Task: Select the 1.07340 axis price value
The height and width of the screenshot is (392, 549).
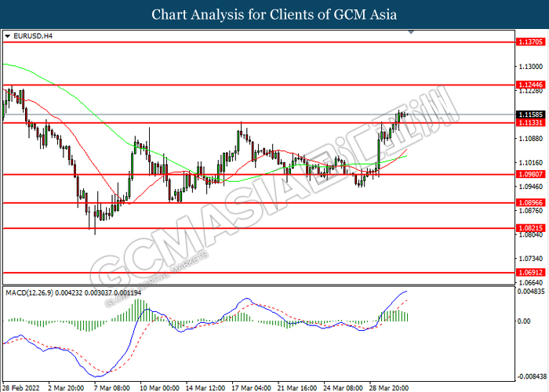Action: click(530, 259)
